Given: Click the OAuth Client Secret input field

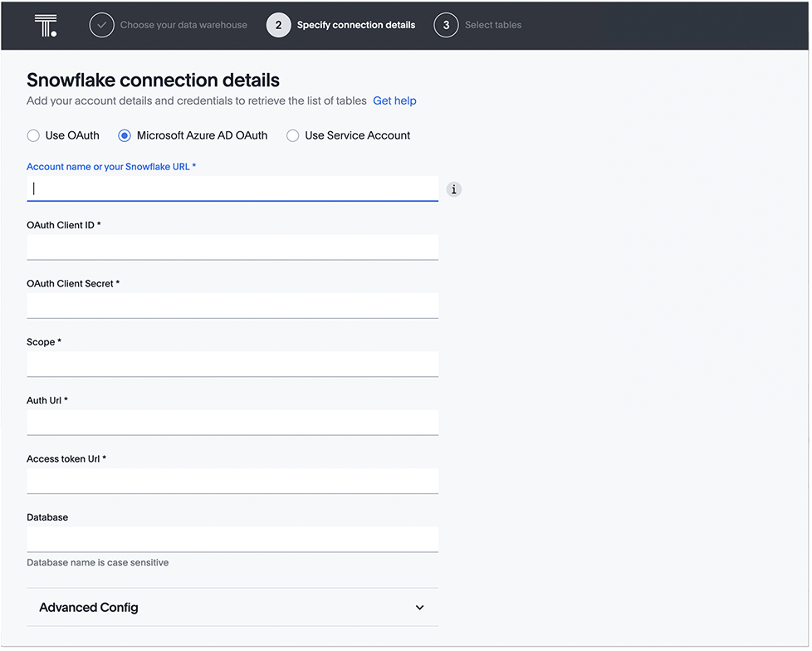Looking at the screenshot, I should coord(232,305).
